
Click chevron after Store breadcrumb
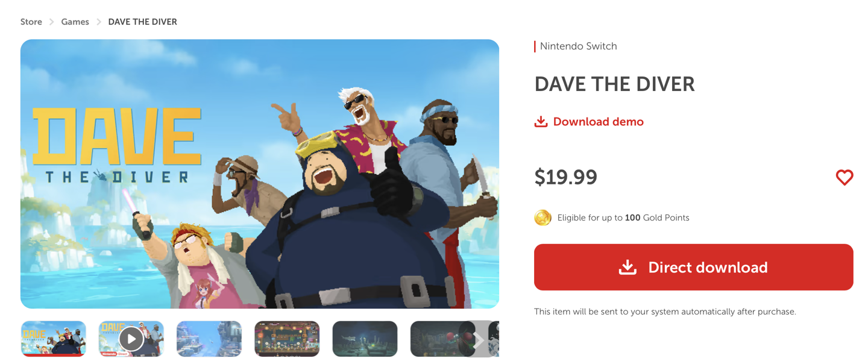52,22
